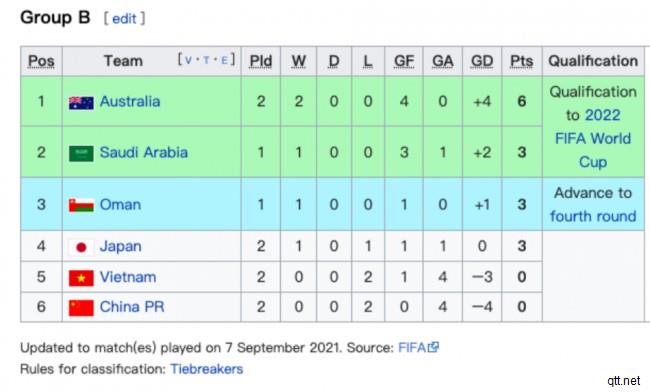Viewport: 650px width, 392px height.
Task: Open the Saudi Arabia team link
Action: pyautogui.click(x=143, y=152)
